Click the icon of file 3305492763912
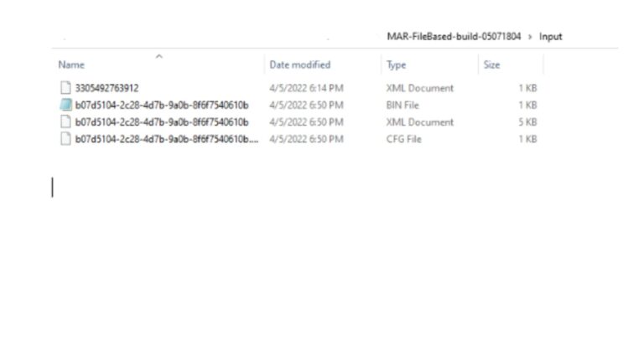 coord(65,88)
